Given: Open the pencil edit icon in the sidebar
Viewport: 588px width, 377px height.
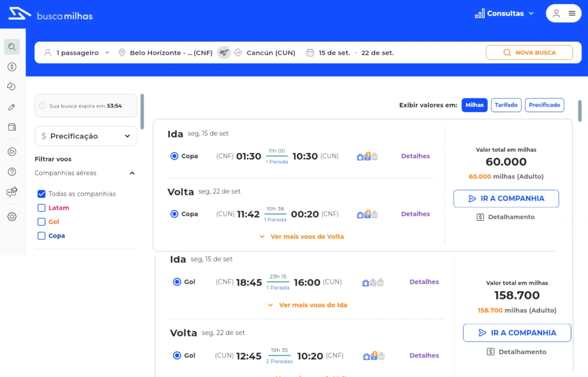Looking at the screenshot, I should [x=12, y=107].
